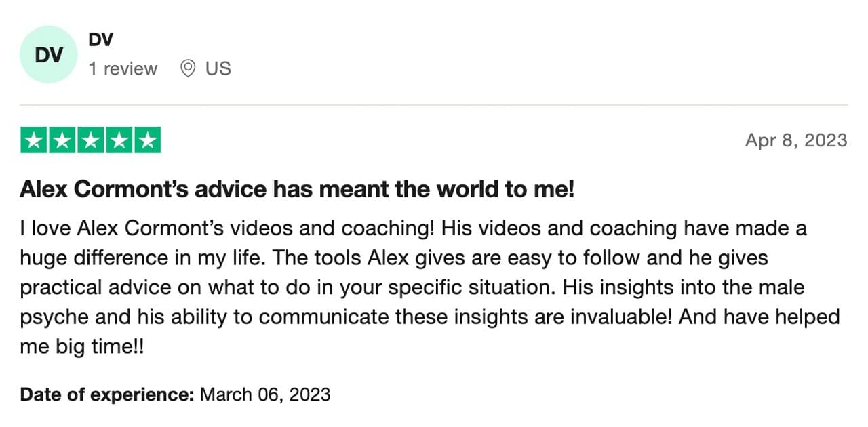The image size is (868, 427).
Task: Open reviewer name DV profile link
Action: [101, 40]
